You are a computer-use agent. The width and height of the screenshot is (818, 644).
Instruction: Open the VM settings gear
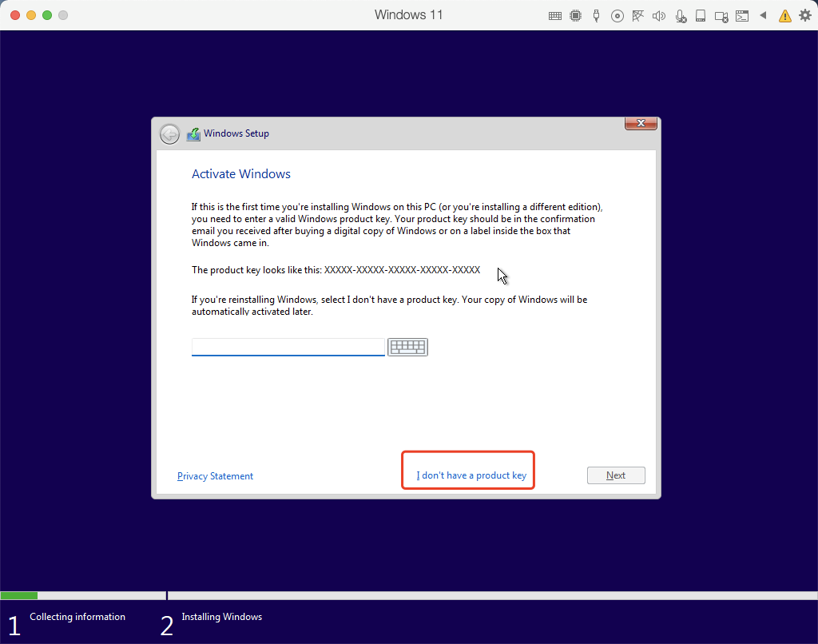click(805, 15)
